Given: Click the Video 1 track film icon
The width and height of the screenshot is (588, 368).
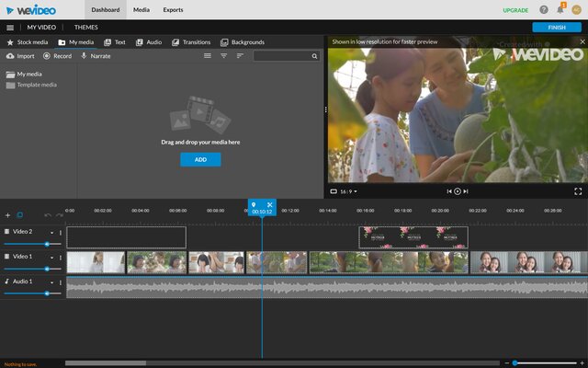Looking at the screenshot, I should pos(6,256).
